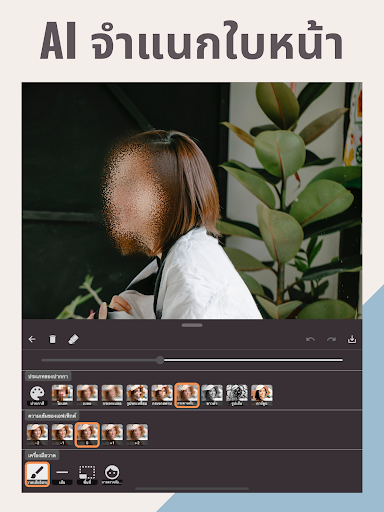
Task: Delete with the trash can icon
Action: pos(52,339)
